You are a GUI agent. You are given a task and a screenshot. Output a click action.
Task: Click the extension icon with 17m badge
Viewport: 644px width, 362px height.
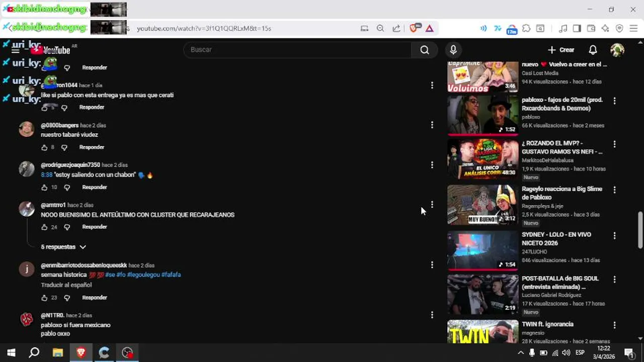512,29
